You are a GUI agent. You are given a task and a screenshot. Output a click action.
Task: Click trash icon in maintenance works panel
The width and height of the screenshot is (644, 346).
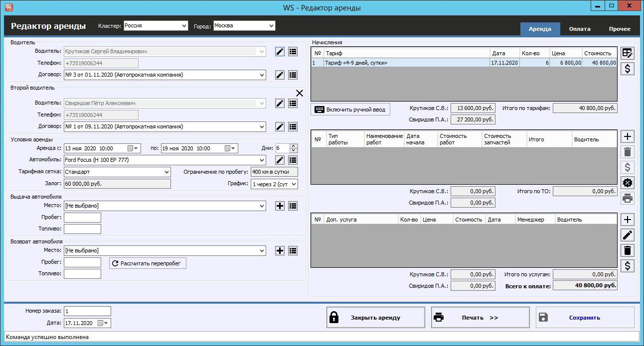click(x=628, y=152)
